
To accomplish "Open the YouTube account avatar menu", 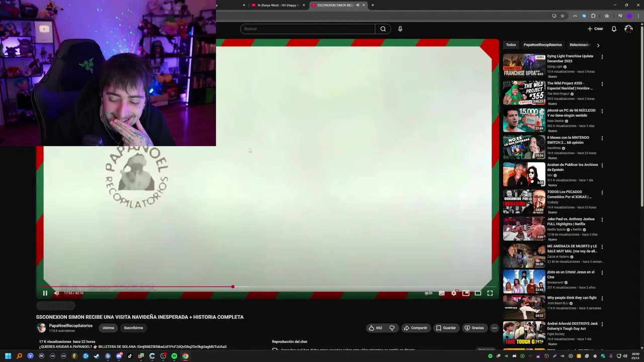I will pyautogui.click(x=628, y=29).
